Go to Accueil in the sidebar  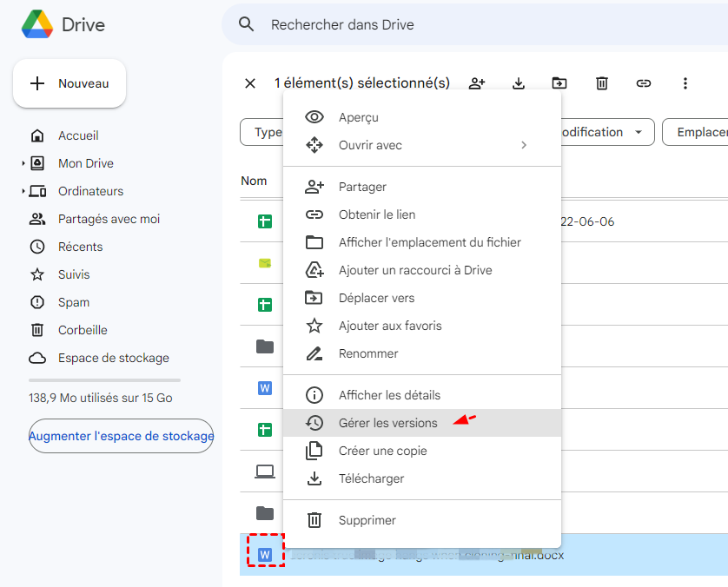point(78,135)
